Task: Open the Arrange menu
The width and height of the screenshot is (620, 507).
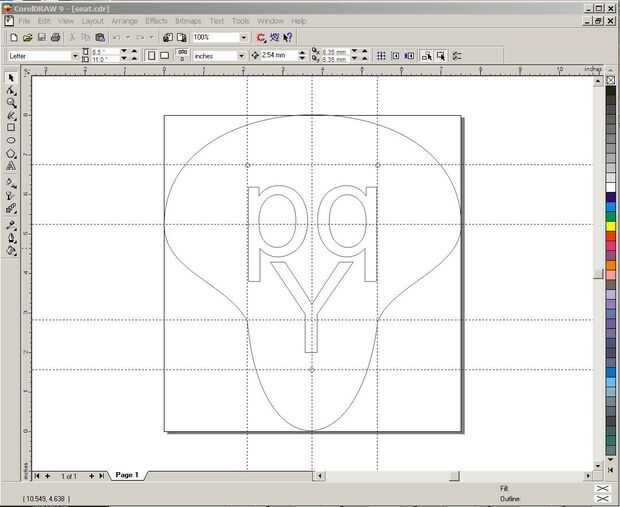Action: tap(125, 21)
